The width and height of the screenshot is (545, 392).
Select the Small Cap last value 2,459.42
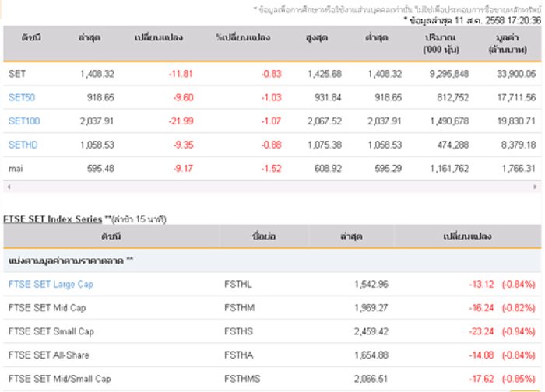pos(371,331)
